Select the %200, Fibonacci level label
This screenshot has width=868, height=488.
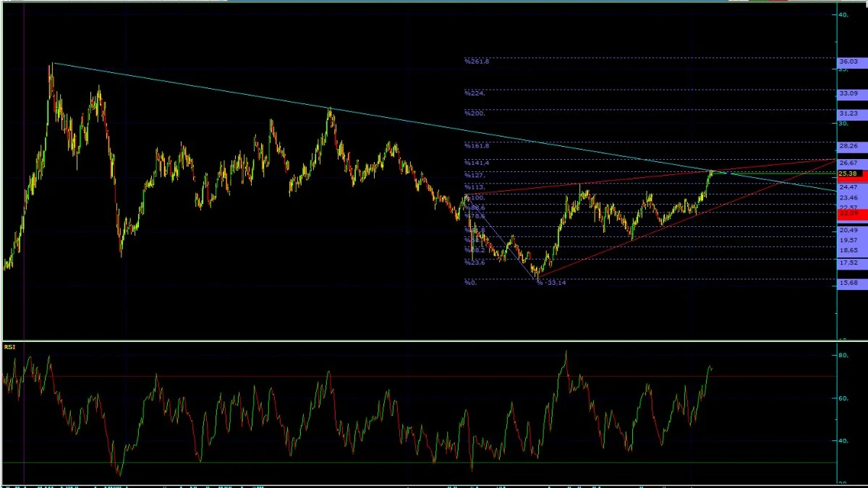tap(475, 114)
